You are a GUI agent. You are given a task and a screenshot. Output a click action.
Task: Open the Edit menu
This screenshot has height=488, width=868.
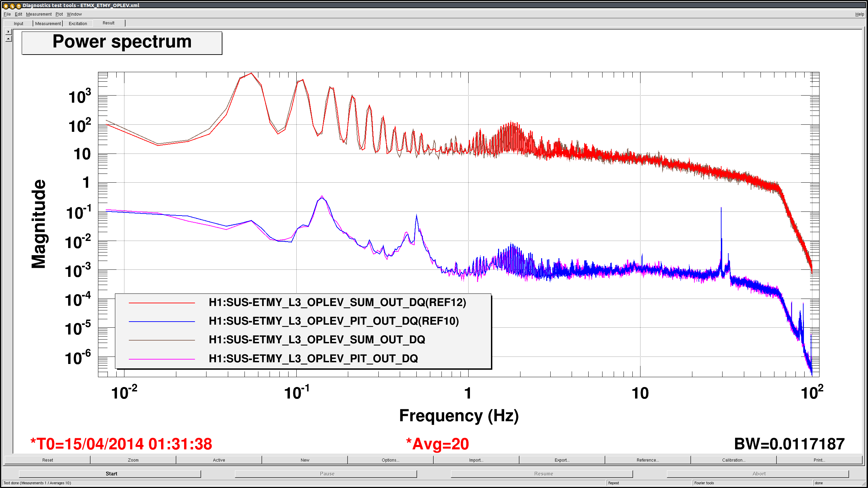pyautogui.click(x=18, y=14)
